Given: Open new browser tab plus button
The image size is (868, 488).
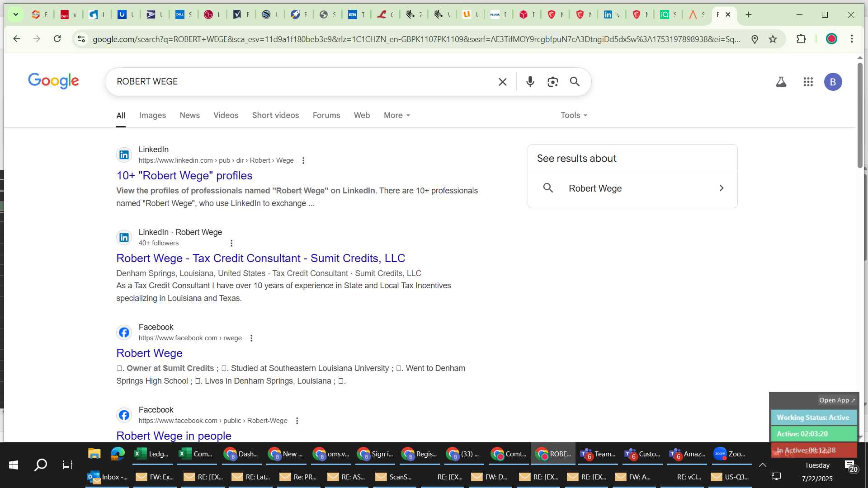Looking at the screenshot, I should point(749,15).
